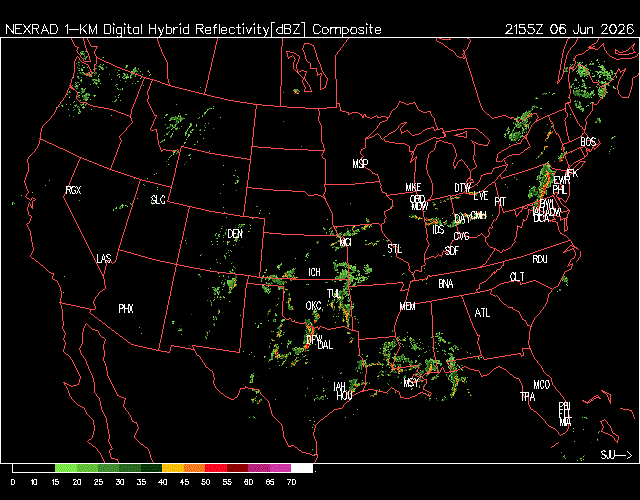Click the CVG airport label
Image resolution: width=640 pixels, height=500 pixels.
pos(461,236)
